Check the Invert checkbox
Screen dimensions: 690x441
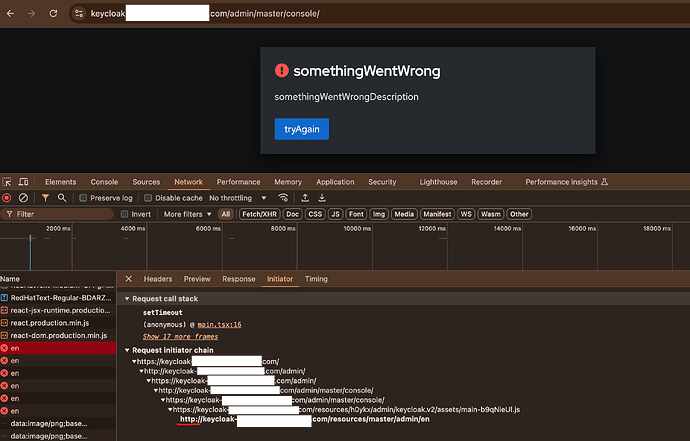tap(125, 214)
